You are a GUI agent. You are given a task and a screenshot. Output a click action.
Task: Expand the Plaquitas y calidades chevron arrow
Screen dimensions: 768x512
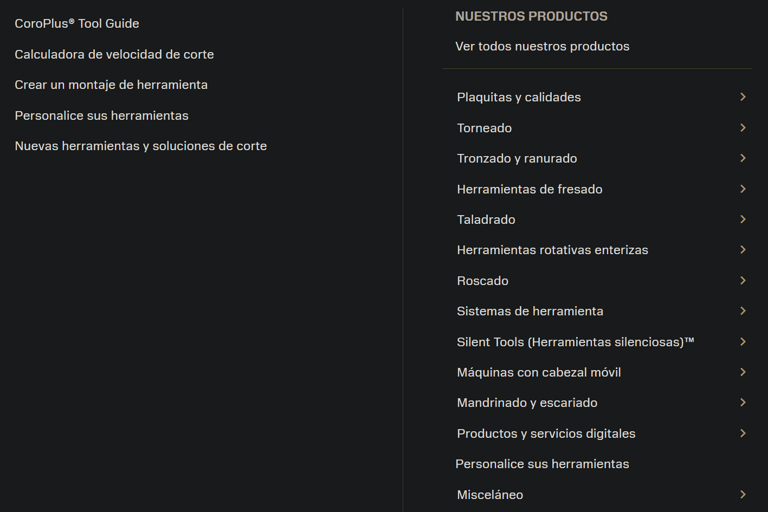[x=743, y=97]
